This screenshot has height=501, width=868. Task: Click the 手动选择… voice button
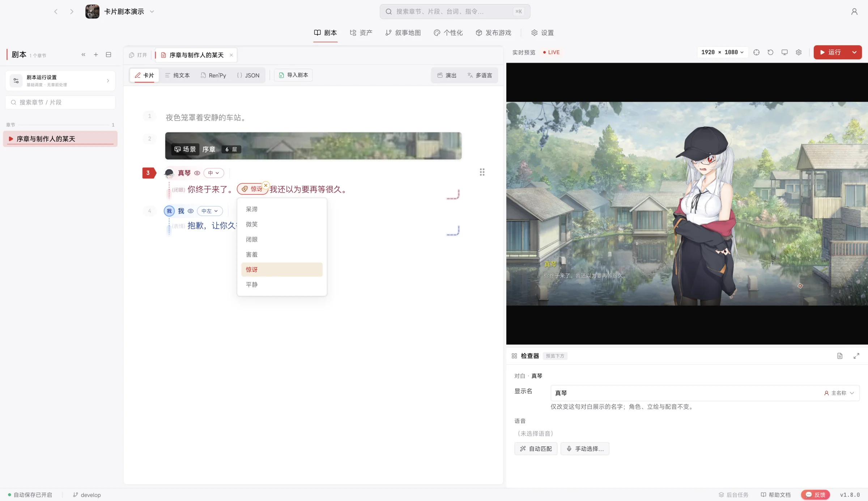pyautogui.click(x=585, y=449)
